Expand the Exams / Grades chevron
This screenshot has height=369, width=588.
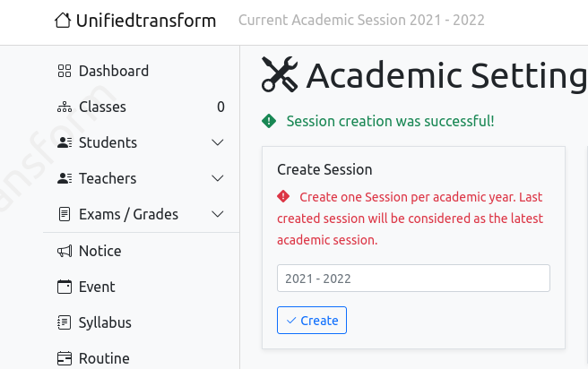[217, 215]
